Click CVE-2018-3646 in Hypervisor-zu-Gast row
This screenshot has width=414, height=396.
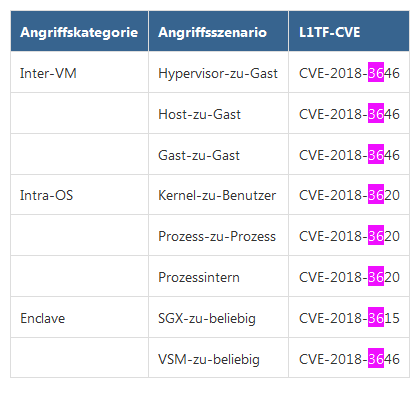(349, 73)
